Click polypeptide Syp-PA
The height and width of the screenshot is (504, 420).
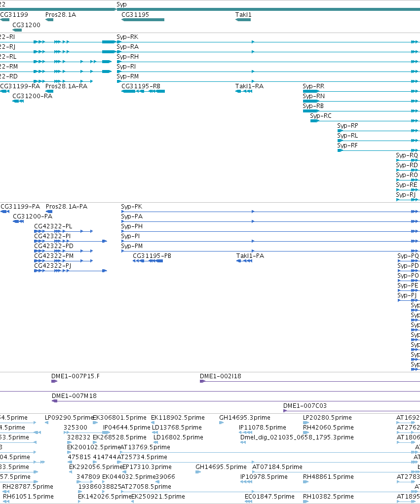click(x=132, y=216)
